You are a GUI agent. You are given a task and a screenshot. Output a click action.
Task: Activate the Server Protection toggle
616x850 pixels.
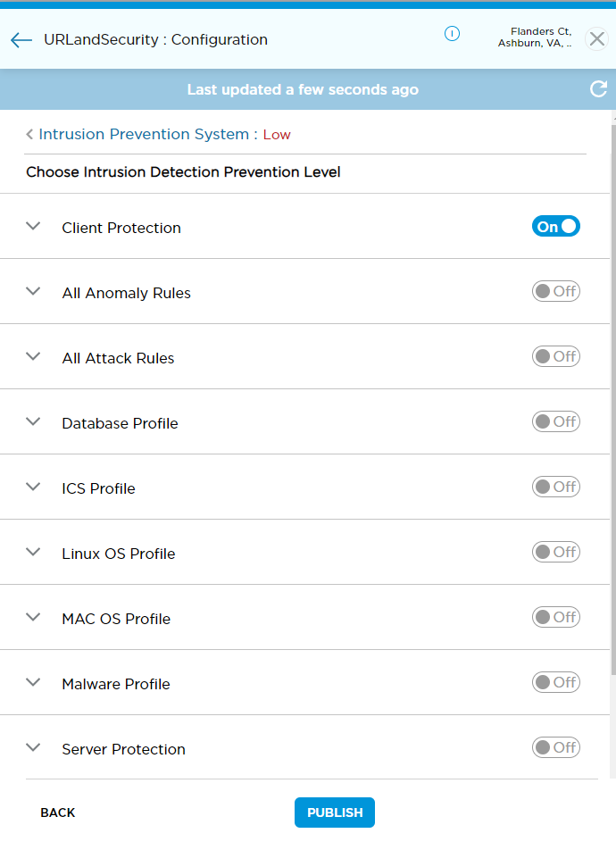pos(555,747)
